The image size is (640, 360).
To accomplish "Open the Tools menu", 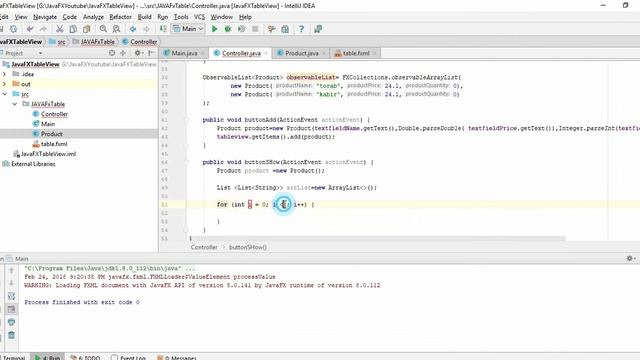I will [181, 17].
